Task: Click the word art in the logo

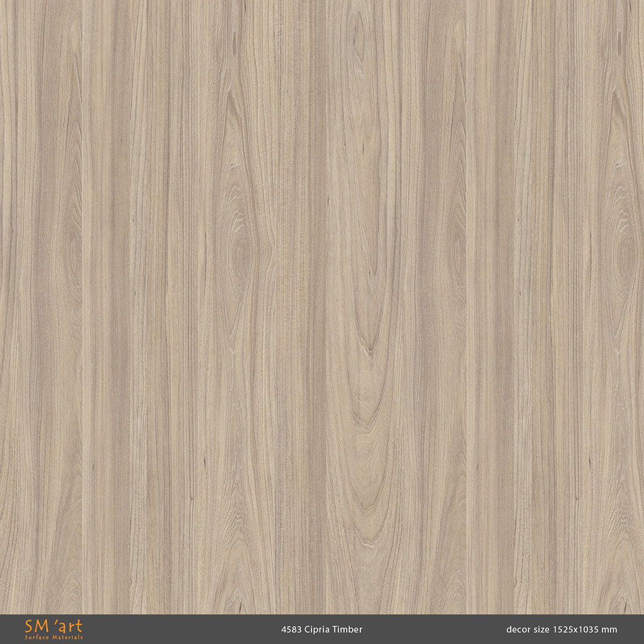Action: [x=71, y=626]
